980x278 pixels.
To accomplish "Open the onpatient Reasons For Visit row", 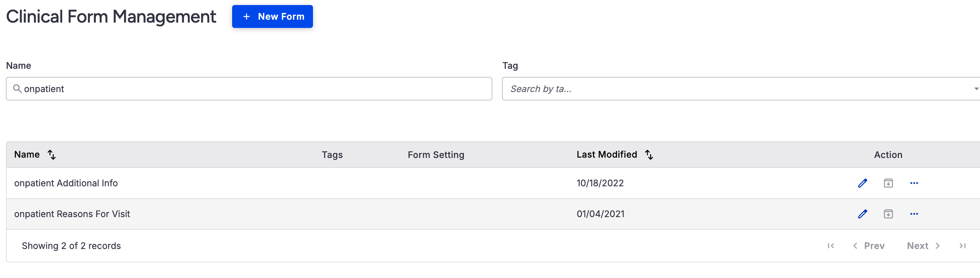I will pos(72,214).
